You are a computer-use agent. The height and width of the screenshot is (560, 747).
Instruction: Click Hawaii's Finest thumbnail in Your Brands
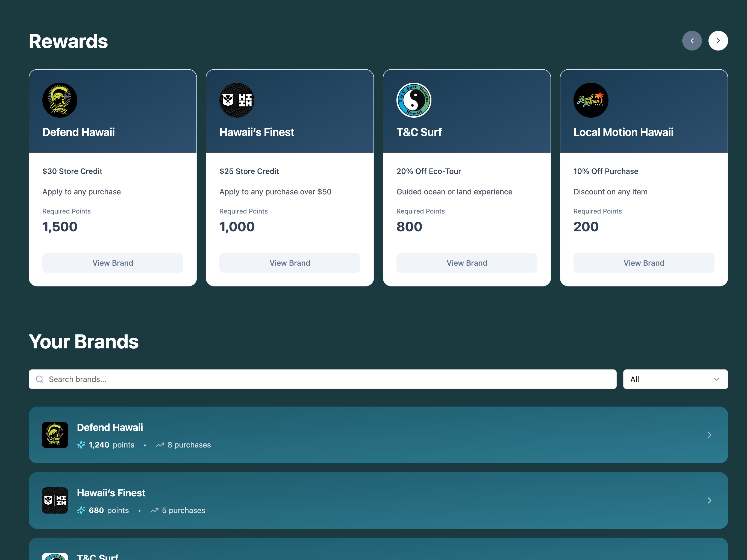click(55, 500)
